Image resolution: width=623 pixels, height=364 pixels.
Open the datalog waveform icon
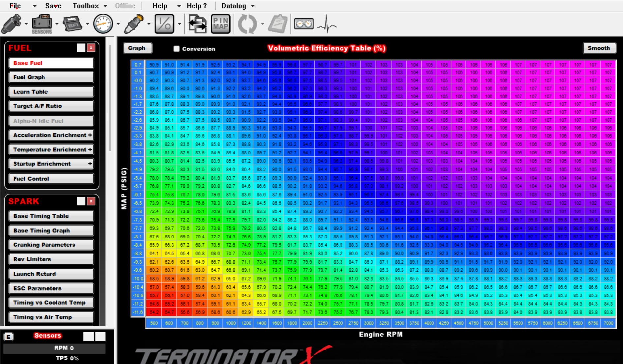point(327,24)
